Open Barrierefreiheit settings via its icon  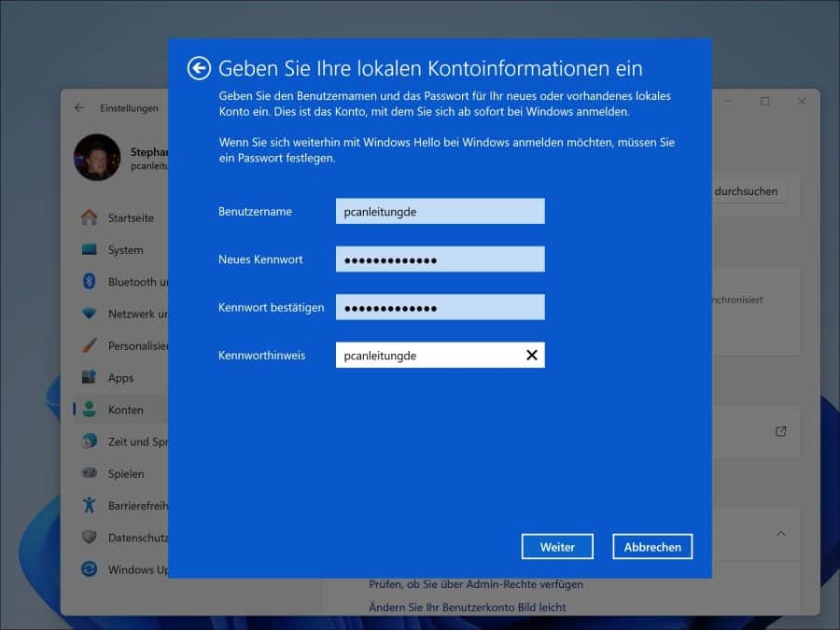pyautogui.click(x=90, y=505)
